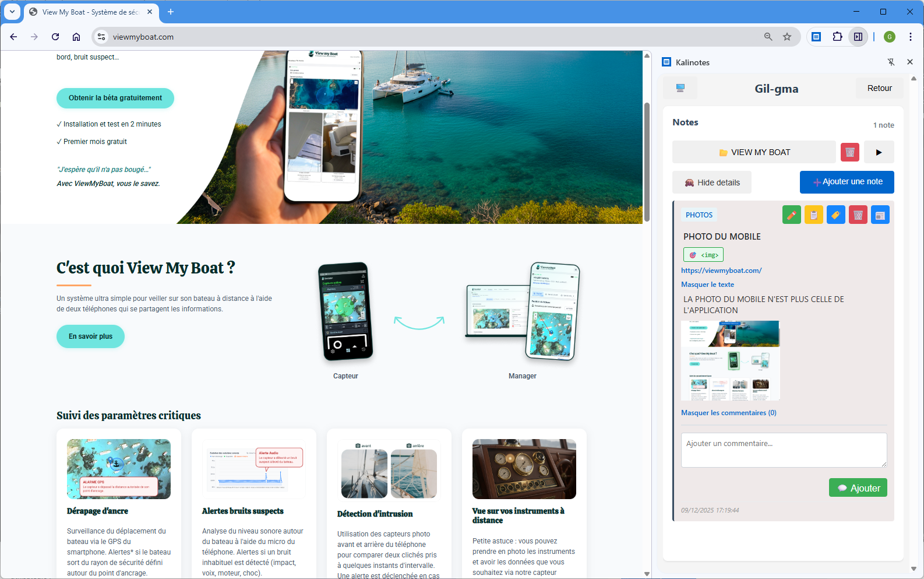Open the note's page screenshot thumbnail
The width and height of the screenshot is (924, 579).
[x=731, y=360]
